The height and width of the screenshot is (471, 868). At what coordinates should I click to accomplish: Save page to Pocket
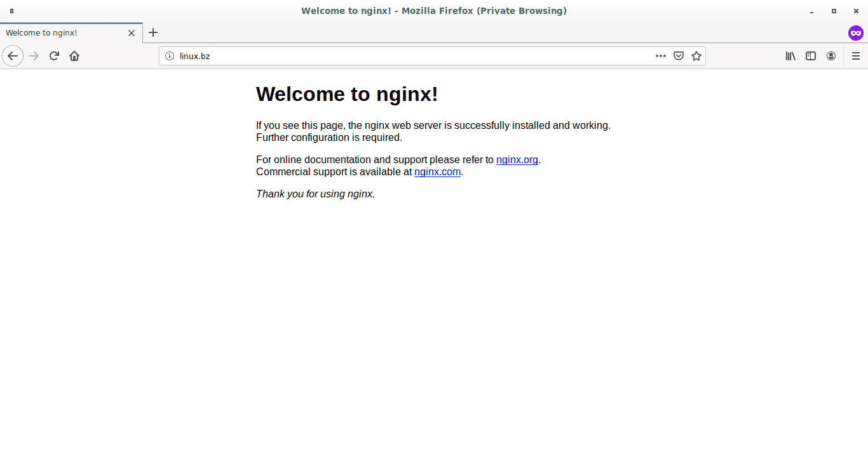[679, 56]
